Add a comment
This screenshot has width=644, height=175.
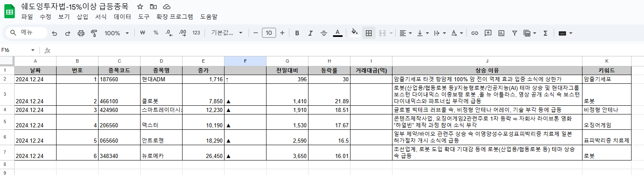[x=488, y=33]
